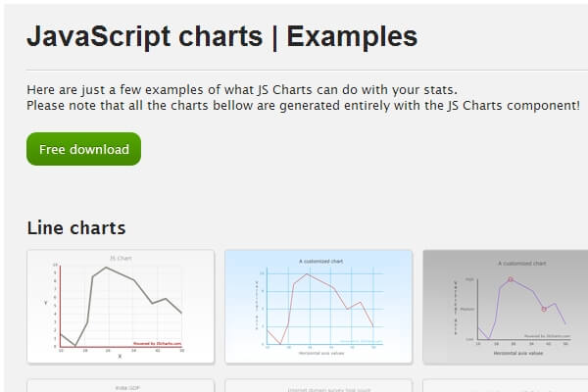Open the blue customized chart thumbnail
Image resolution: width=588 pixels, height=392 pixels.
coord(318,306)
